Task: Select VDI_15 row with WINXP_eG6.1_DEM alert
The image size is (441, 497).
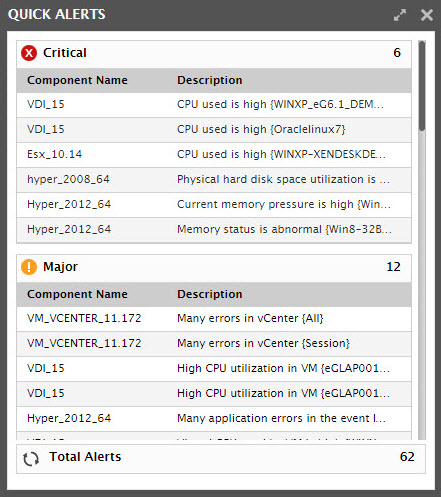Action: (x=214, y=105)
